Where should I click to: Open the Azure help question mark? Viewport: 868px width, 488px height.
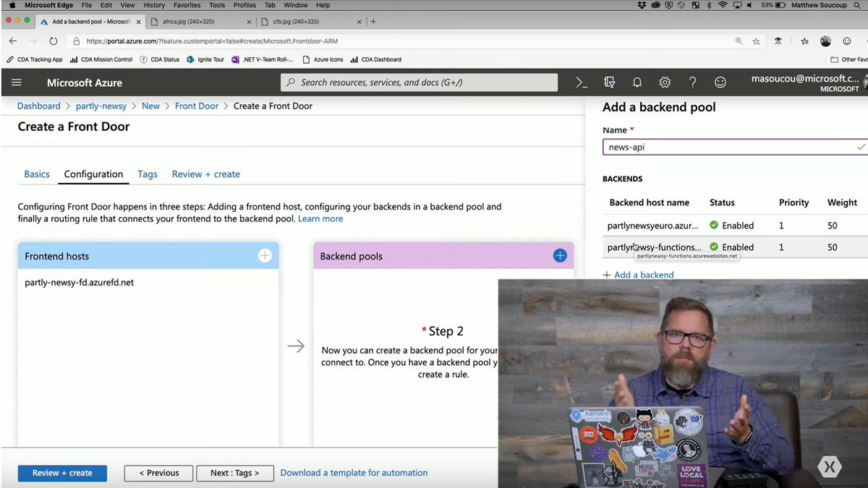coord(693,82)
